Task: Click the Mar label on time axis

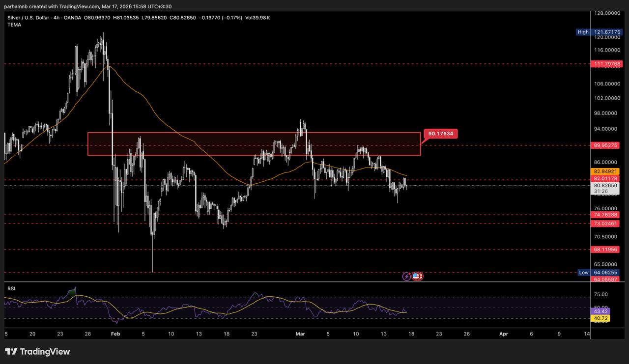Action: coord(300,334)
